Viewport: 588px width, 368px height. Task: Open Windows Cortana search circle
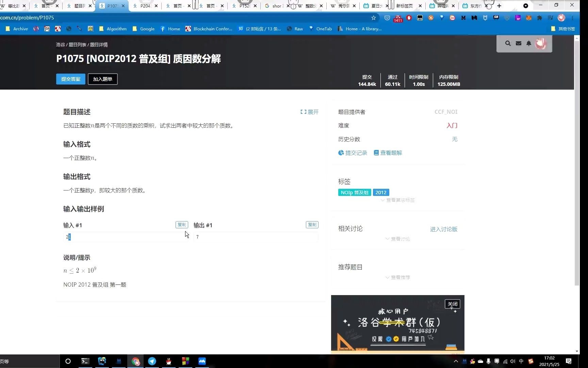tap(68, 361)
